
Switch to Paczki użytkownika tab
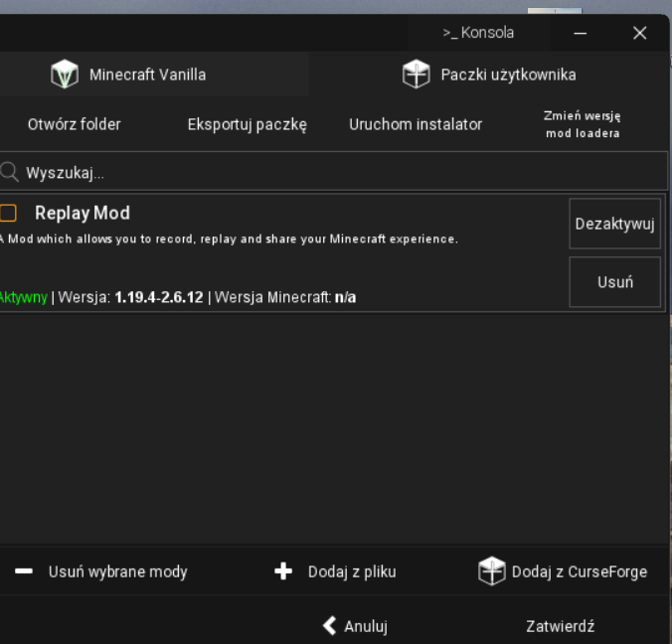click(507, 75)
